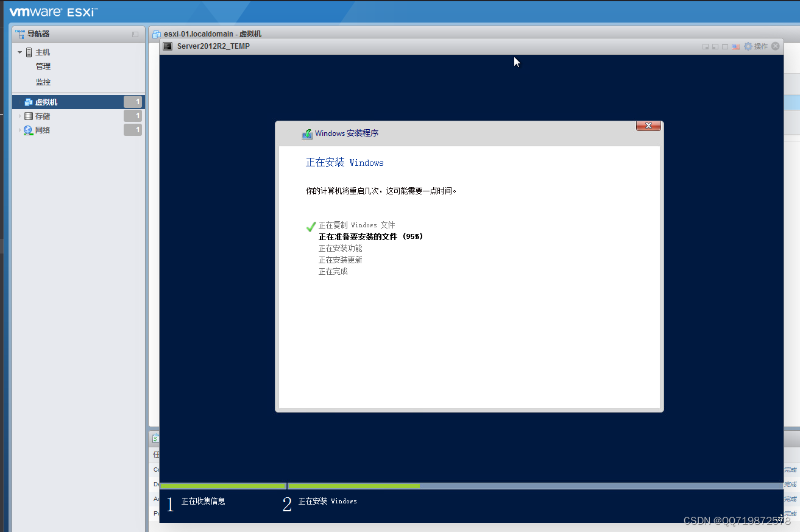Click the Windows 安装程序 setup icon
Screen dimensions: 800x532
coord(307,134)
